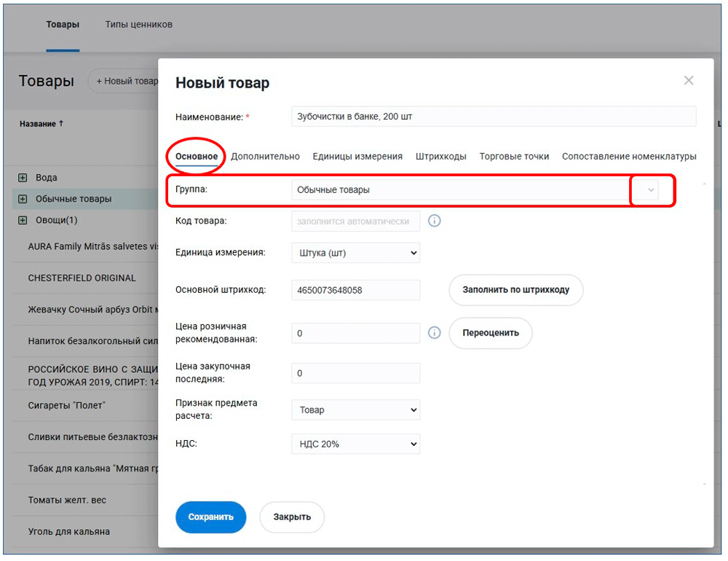Expand the Овощи(1) group node
728x561 pixels.
23,220
